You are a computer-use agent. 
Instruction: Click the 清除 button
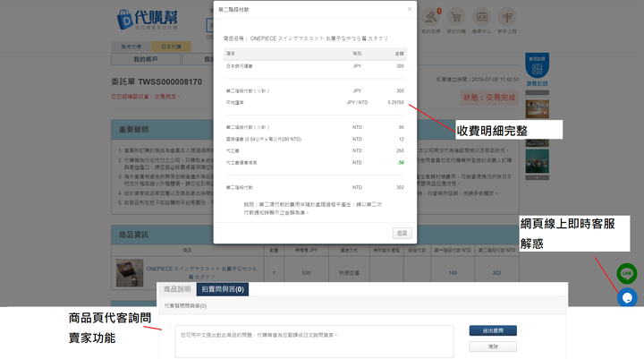point(493,346)
